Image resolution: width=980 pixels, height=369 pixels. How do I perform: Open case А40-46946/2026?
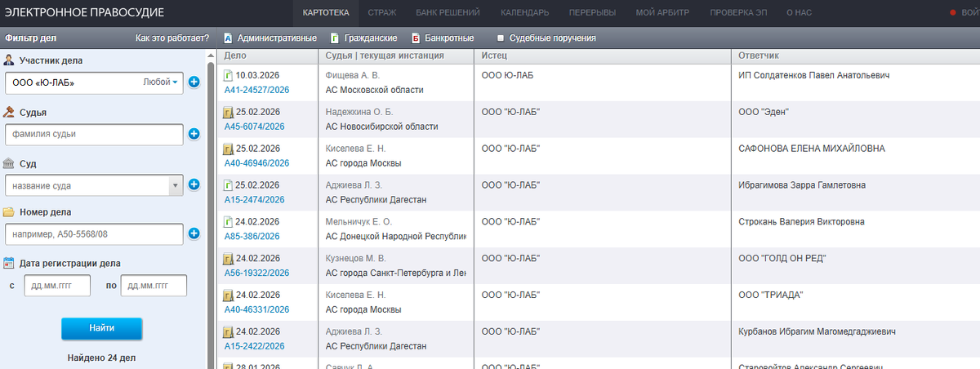pyautogui.click(x=256, y=163)
